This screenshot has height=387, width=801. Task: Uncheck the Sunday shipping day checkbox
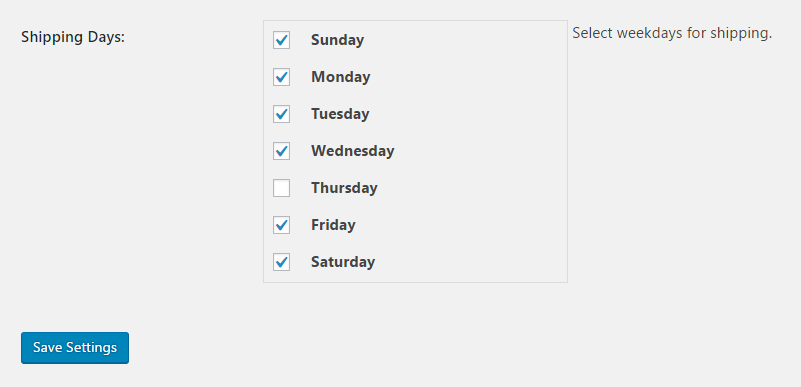coord(281,40)
